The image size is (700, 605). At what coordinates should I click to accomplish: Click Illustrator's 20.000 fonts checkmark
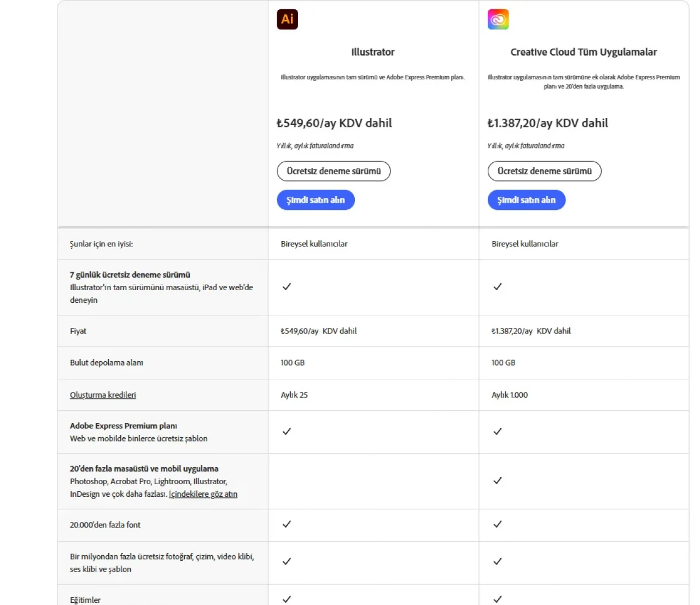(x=287, y=525)
